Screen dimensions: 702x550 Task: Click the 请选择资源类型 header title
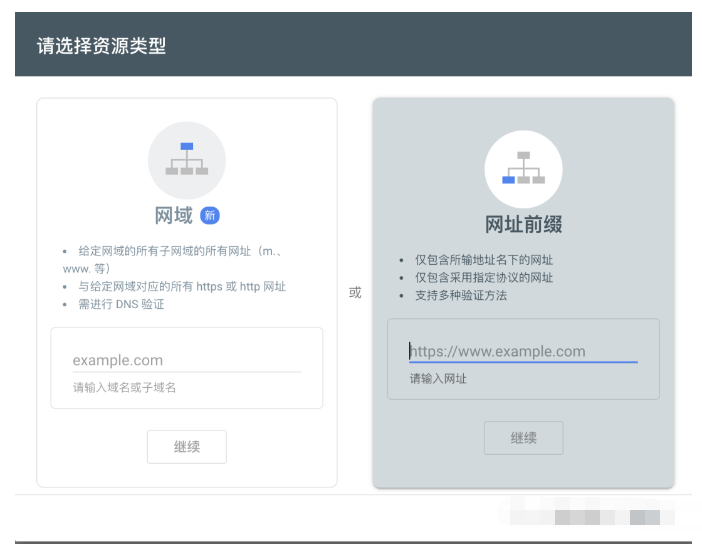102,46
